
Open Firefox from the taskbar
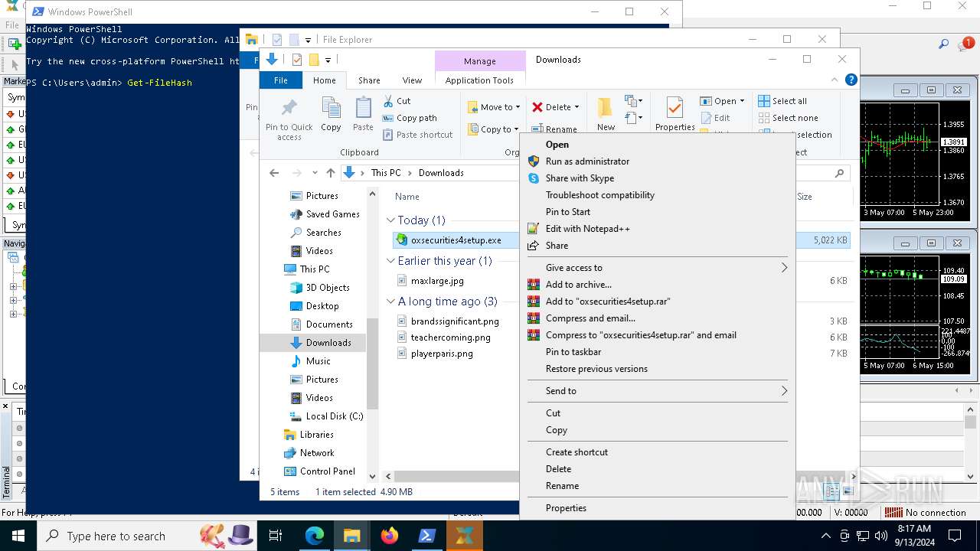(390, 536)
